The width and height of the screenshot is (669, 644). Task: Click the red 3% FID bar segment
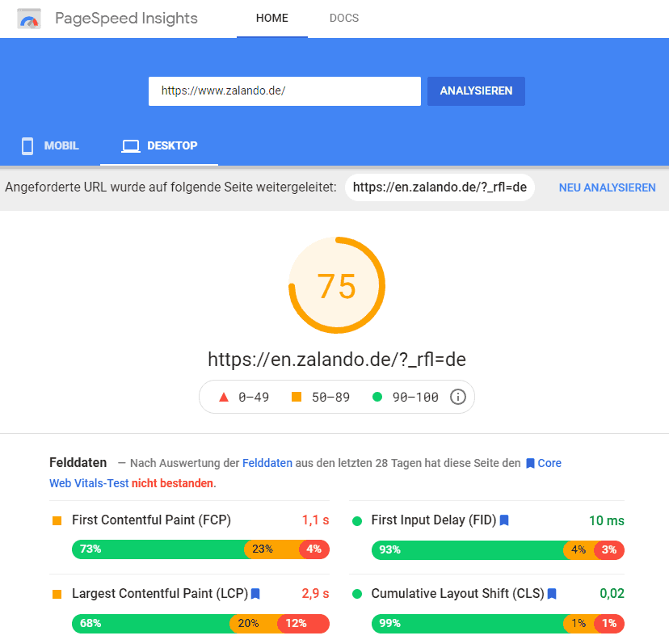(x=609, y=550)
